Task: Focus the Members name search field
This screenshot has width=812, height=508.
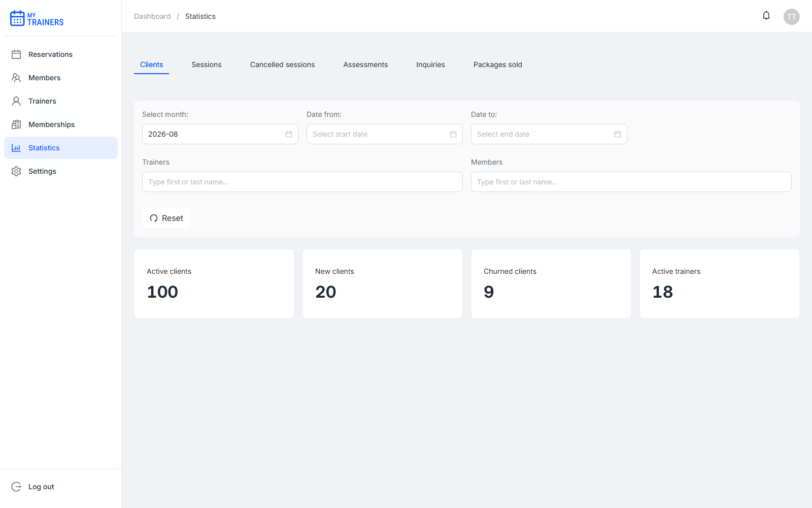Action: (631, 182)
